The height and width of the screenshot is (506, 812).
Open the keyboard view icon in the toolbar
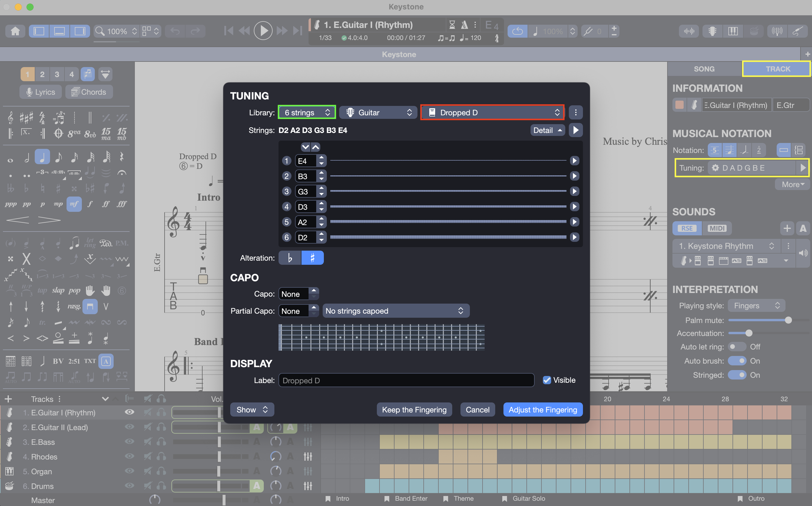click(733, 31)
